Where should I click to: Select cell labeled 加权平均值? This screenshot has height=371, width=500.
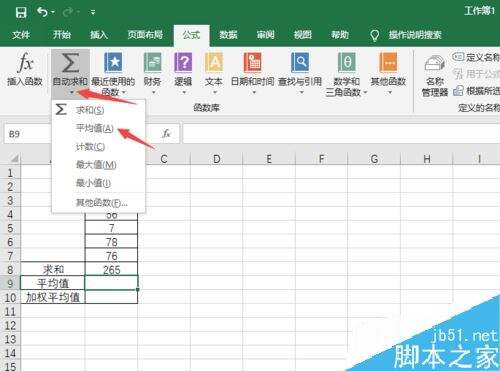point(53,297)
